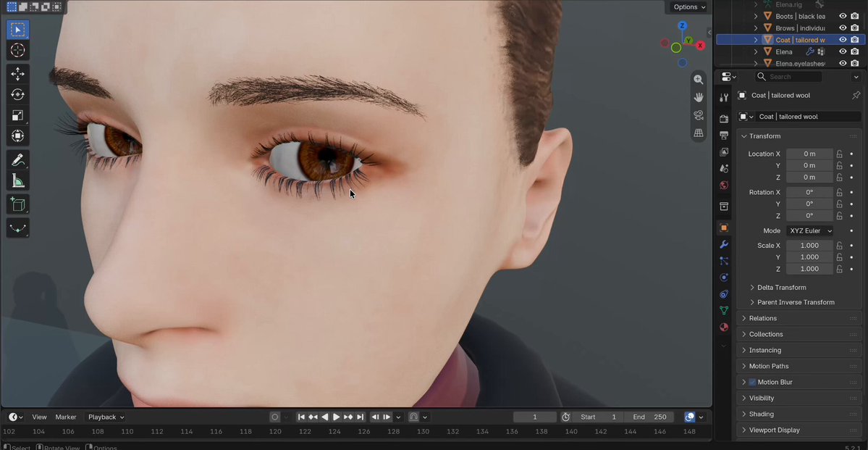Viewport: 868px width, 450px height.
Task: Open the World properties tab
Action: point(723,185)
